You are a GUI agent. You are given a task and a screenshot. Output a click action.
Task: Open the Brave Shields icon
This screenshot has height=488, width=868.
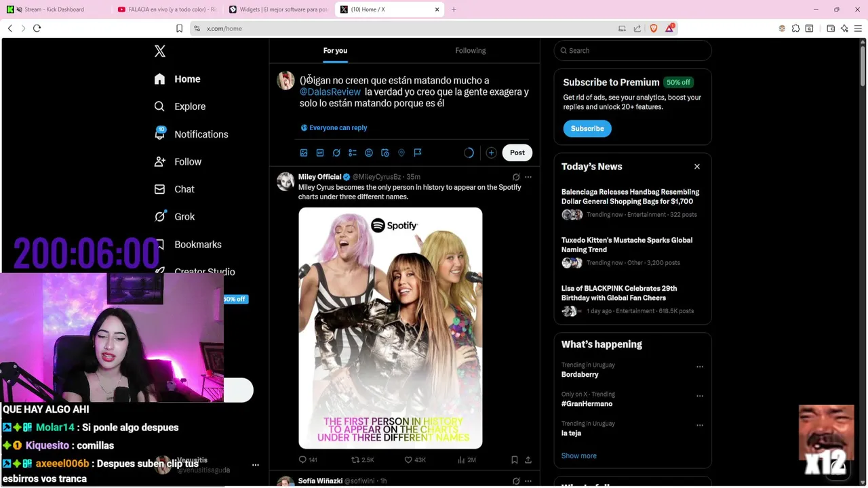pyautogui.click(x=654, y=28)
